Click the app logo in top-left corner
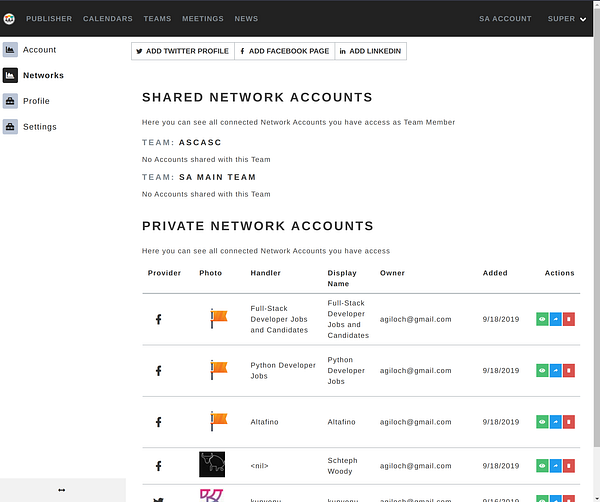The height and width of the screenshot is (502, 600). click(10, 19)
